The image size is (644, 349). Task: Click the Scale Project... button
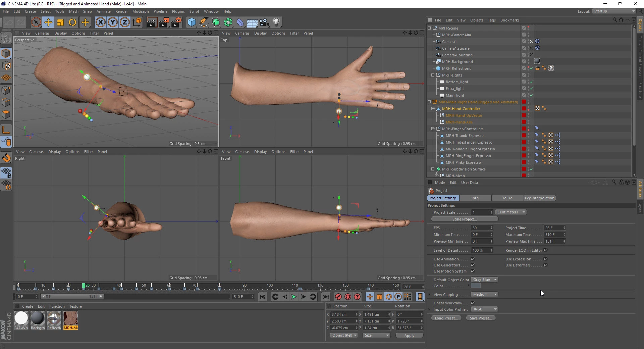coord(465,219)
